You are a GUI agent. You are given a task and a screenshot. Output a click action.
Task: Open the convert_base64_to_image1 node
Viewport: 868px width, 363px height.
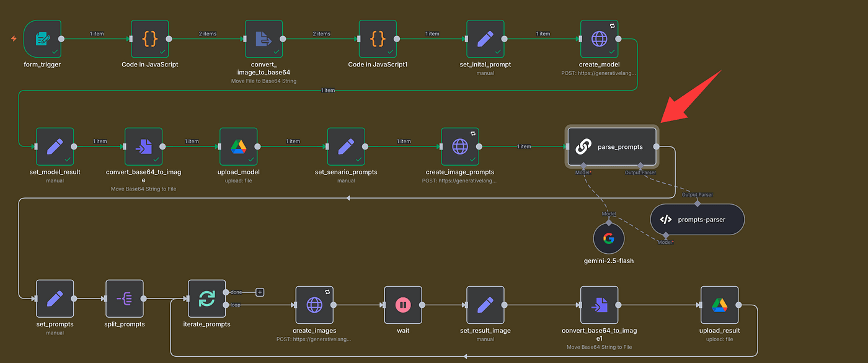click(x=599, y=305)
